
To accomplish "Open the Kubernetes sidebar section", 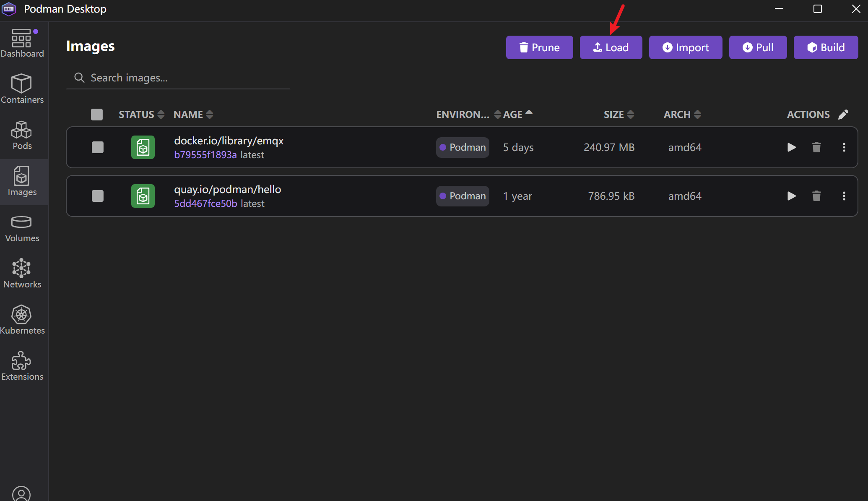I will tap(22, 320).
